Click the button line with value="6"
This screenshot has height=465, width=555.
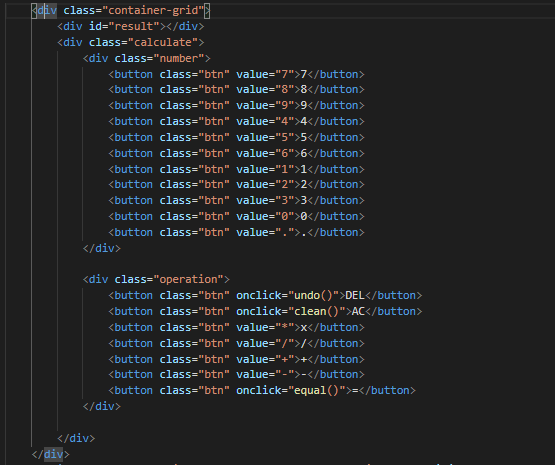[236, 153]
